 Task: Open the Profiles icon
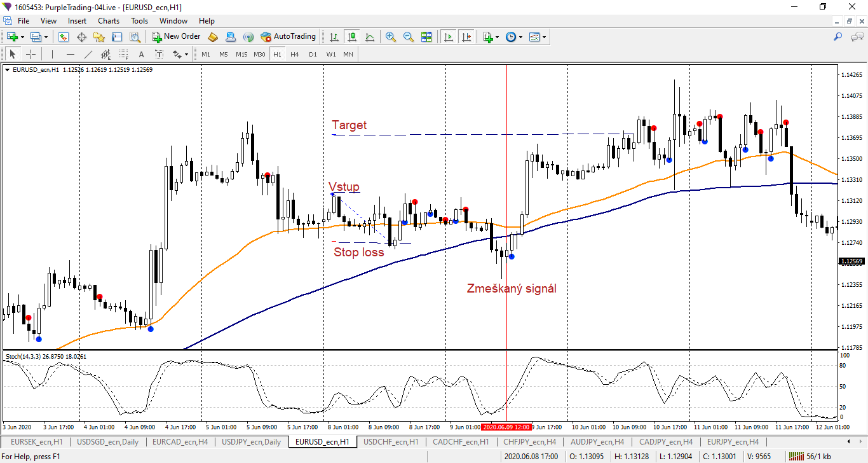click(x=36, y=37)
